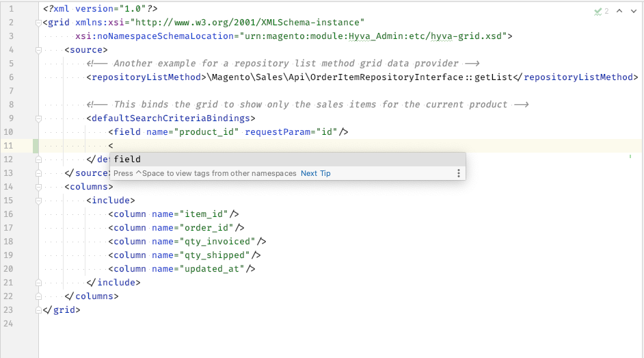Click line number 24 in gutter

tap(8, 324)
